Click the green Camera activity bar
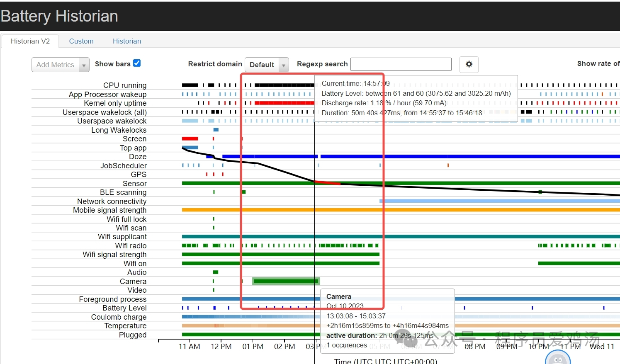Viewport: 620px width, 364px height. click(286, 281)
